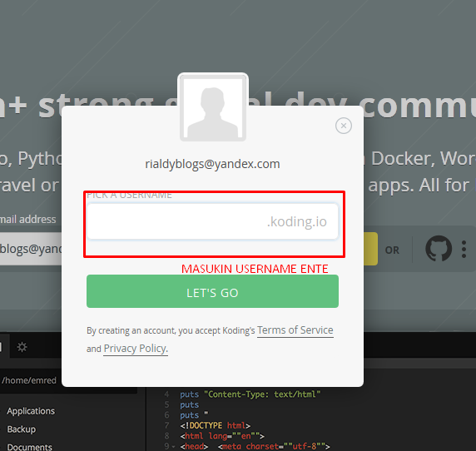This screenshot has width=476, height=451.
Task: Select Applications folder in file tree
Action: 31,411
